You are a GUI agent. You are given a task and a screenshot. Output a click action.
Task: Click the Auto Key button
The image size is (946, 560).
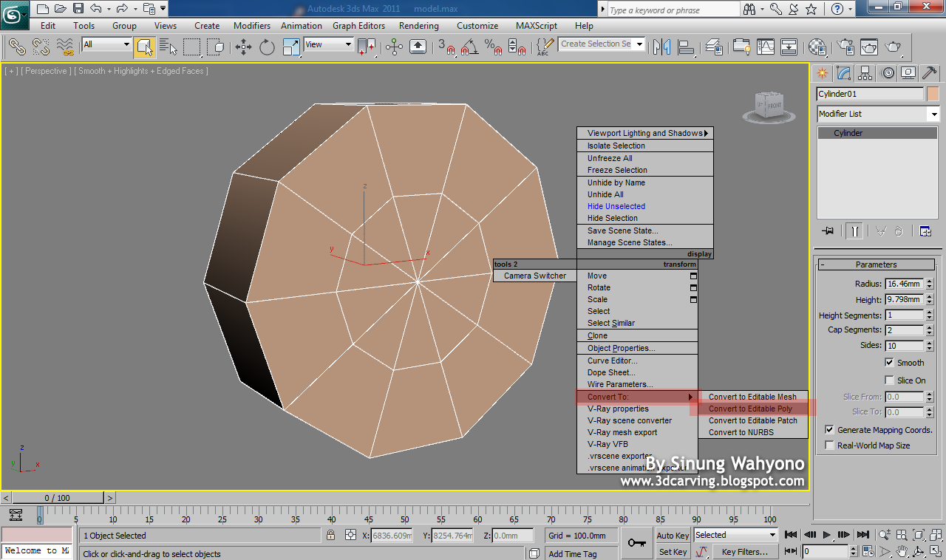[x=673, y=536]
